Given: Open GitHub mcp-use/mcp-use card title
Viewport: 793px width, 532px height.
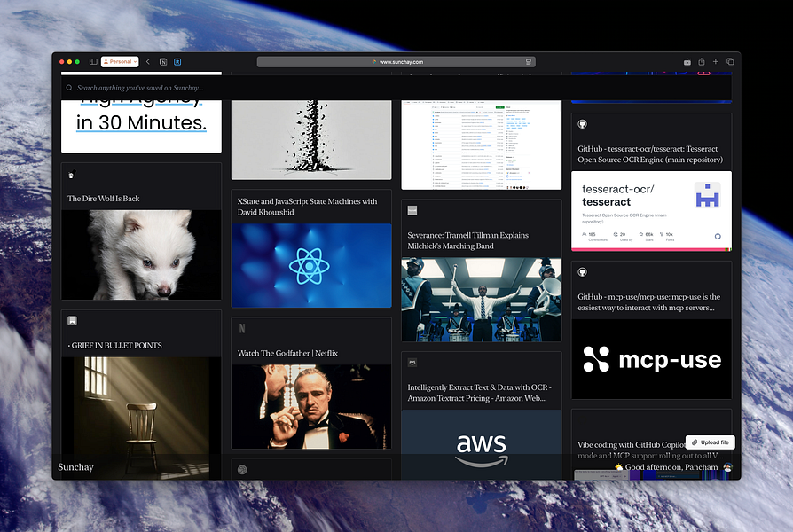Looking at the screenshot, I should coord(649,301).
